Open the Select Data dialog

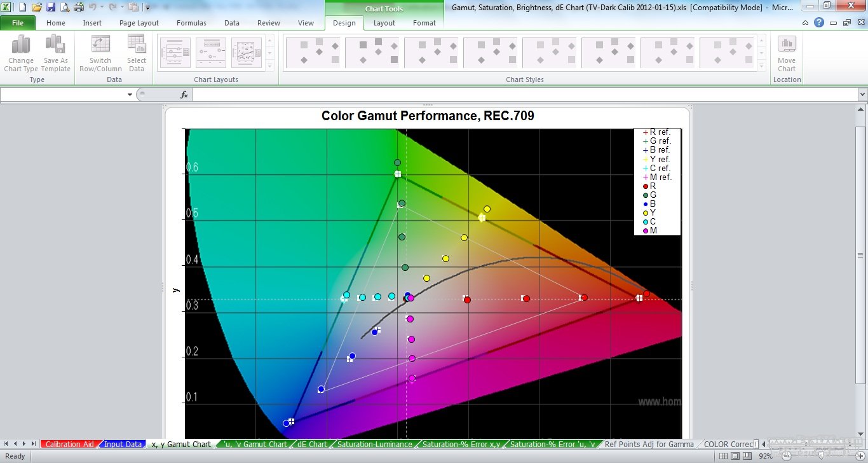pos(137,53)
